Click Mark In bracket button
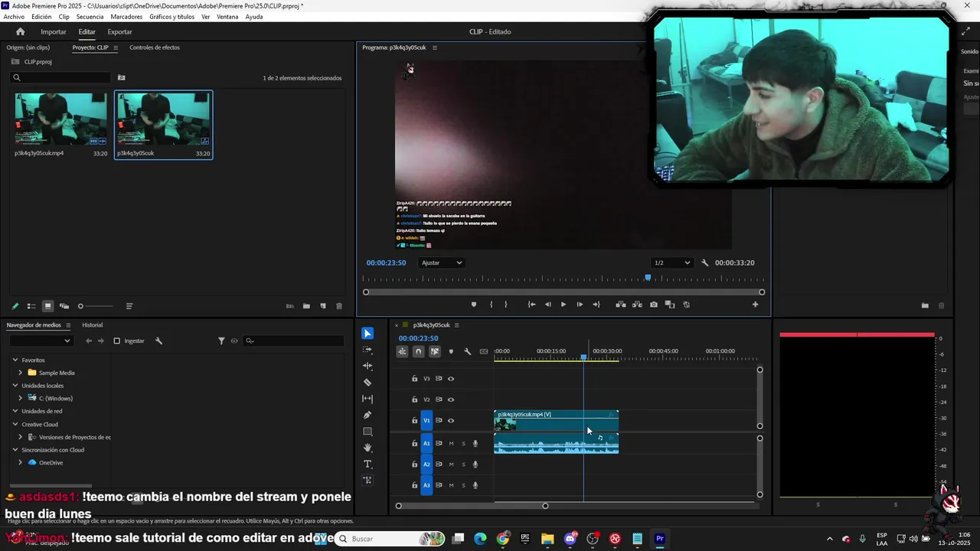Viewport: 980px width, 551px height. pos(492,305)
